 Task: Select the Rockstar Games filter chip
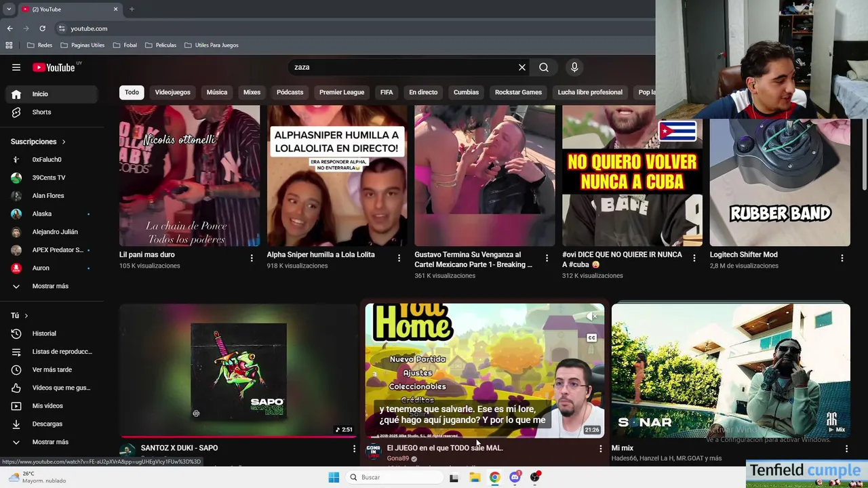coord(518,92)
